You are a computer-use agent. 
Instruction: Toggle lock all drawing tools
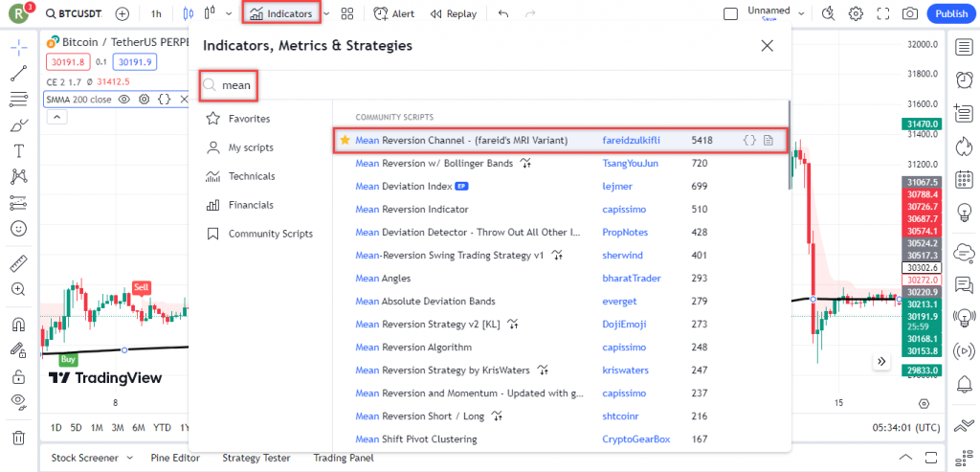click(19, 376)
